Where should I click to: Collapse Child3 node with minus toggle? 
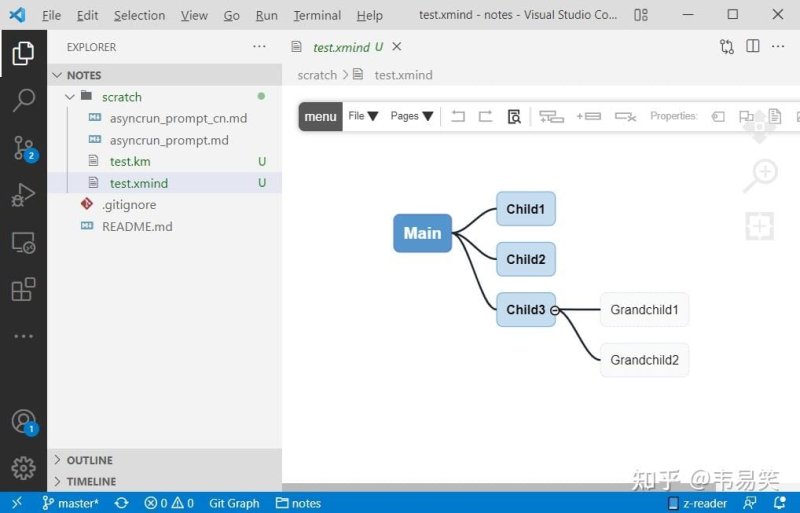[x=555, y=310]
